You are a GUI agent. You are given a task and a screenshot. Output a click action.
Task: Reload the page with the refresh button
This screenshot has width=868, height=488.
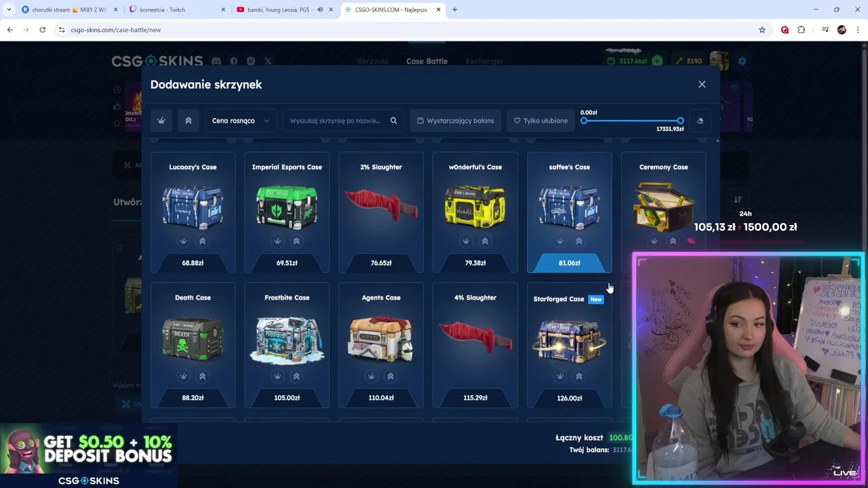pyautogui.click(x=42, y=30)
